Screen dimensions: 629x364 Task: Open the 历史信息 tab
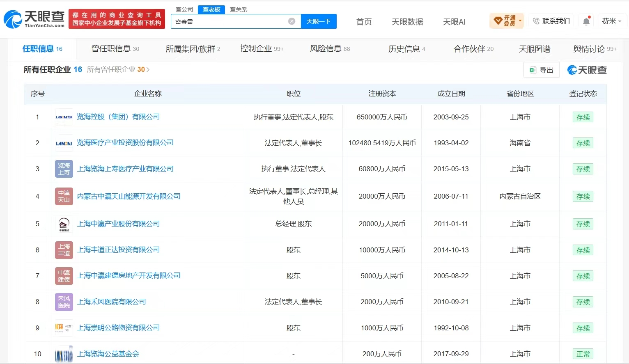407,49
